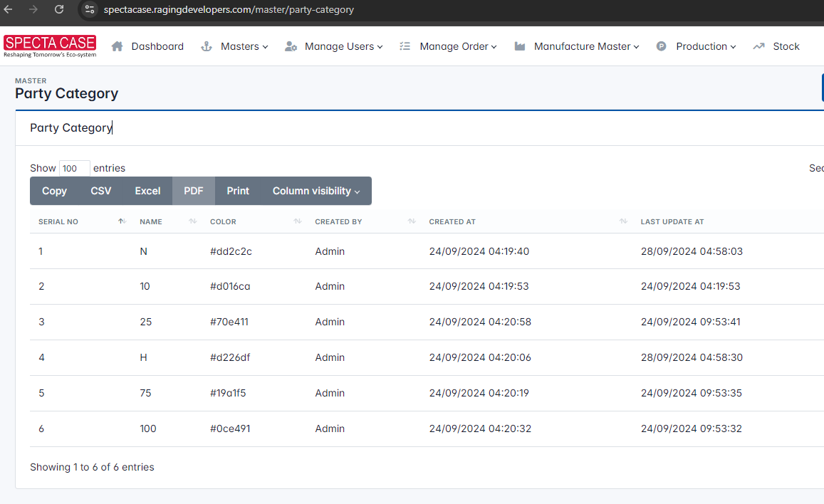Reload the page with browser refresh

click(x=59, y=9)
